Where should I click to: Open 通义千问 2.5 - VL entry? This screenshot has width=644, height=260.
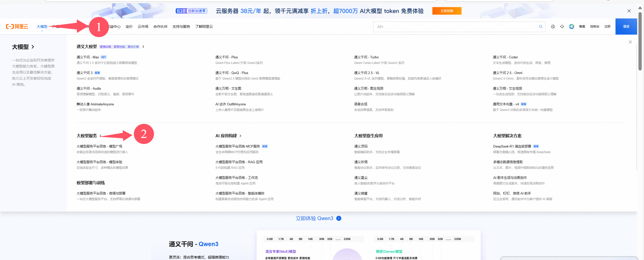(367, 73)
